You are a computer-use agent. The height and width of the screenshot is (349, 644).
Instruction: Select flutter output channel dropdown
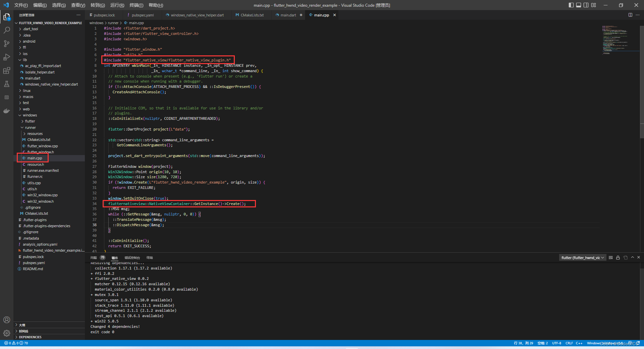[x=583, y=258]
